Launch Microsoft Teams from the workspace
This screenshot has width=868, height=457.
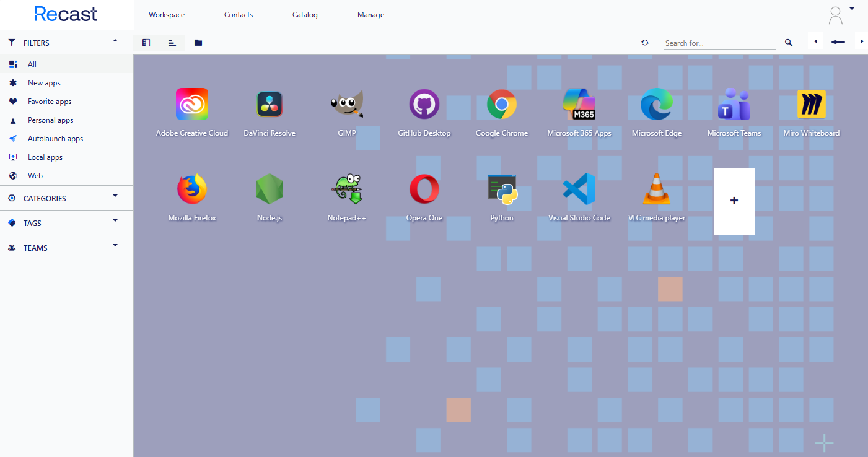(x=734, y=105)
